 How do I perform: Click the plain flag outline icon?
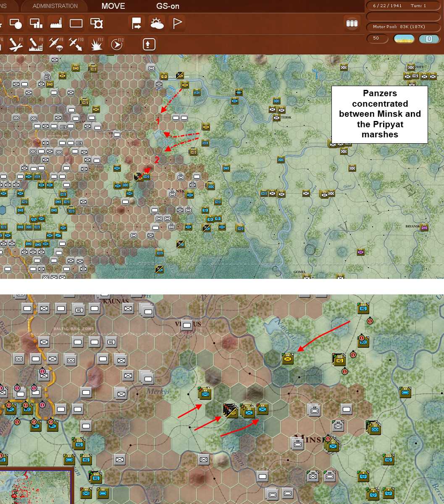177,23
